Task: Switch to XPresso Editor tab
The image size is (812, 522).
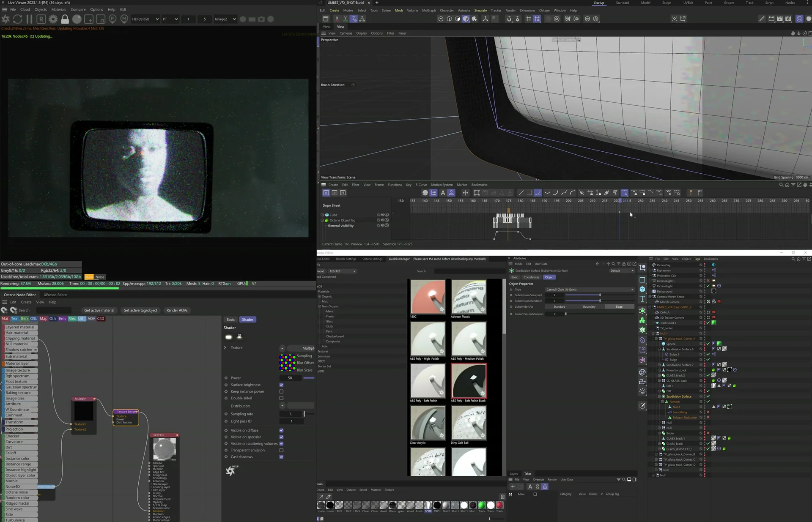Action: [55, 295]
